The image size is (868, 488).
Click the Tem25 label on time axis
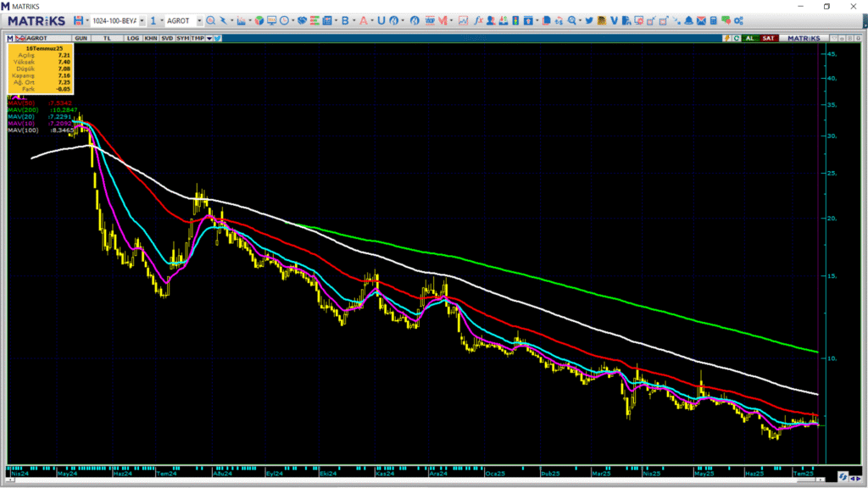(x=804, y=474)
